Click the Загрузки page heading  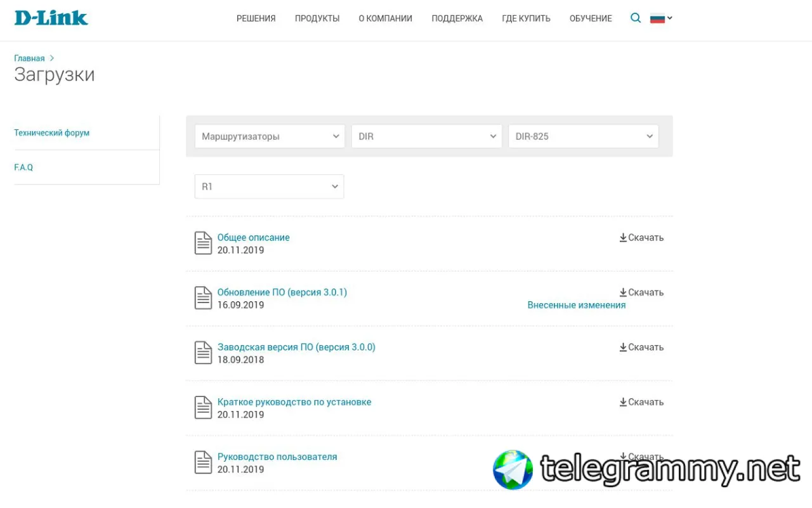(x=55, y=75)
